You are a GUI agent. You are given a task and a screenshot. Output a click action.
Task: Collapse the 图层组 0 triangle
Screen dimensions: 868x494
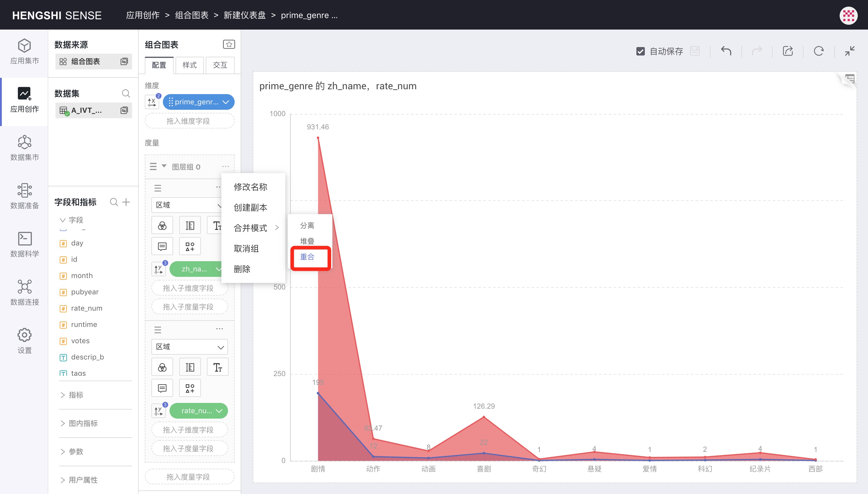coord(164,166)
